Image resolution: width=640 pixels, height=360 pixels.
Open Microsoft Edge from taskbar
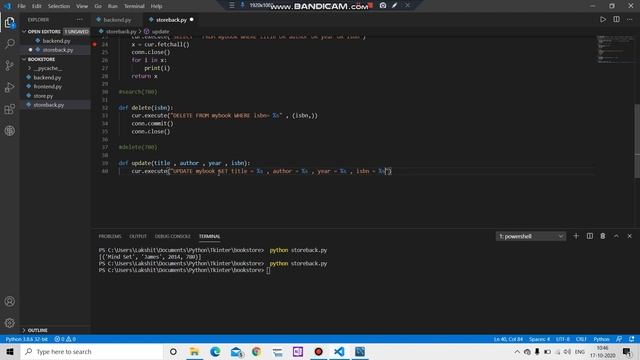tap(215, 351)
